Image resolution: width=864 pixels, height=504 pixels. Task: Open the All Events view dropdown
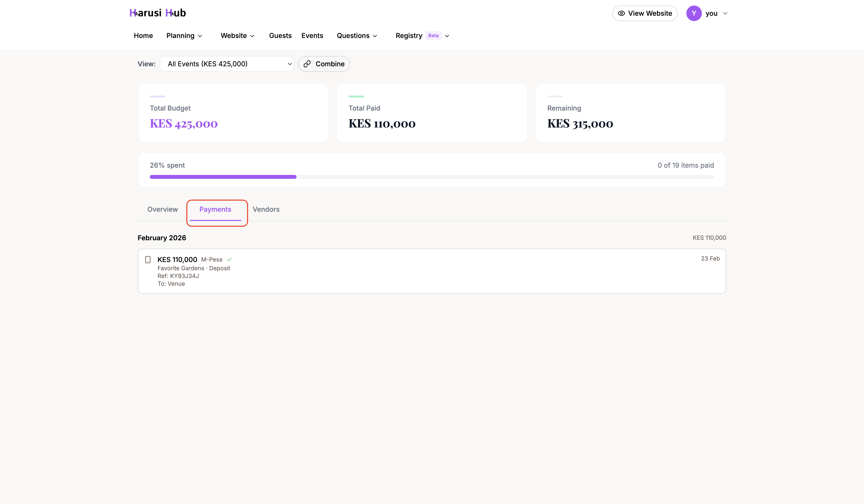click(227, 64)
